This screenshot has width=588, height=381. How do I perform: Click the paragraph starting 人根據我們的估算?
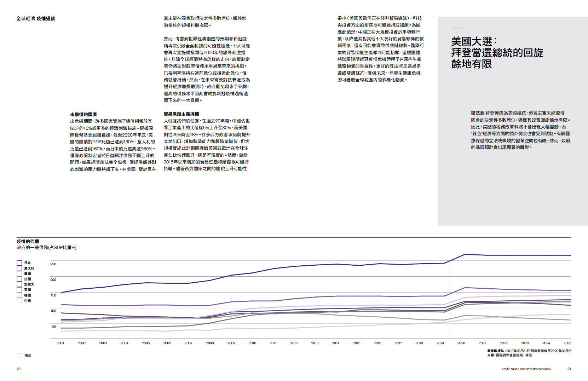[207, 145]
